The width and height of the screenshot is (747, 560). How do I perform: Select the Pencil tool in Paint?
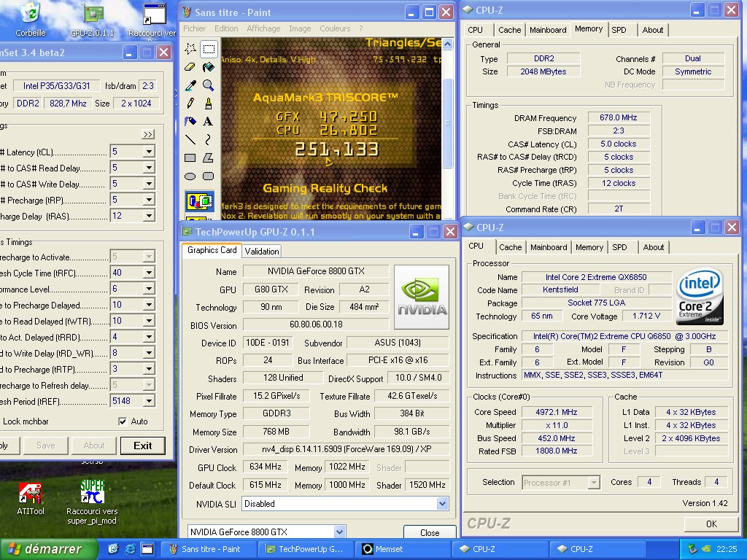tap(190, 104)
